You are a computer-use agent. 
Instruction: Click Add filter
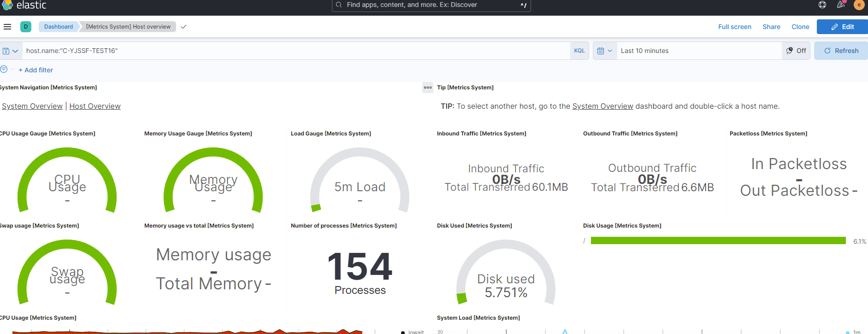[x=36, y=70]
